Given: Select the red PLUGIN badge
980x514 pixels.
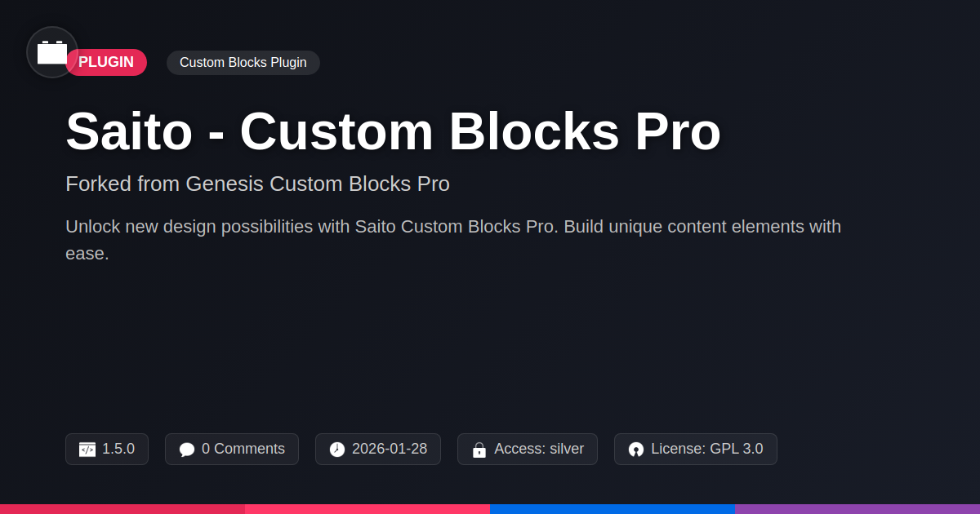Looking at the screenshot, I should click(x=106, y=63).
